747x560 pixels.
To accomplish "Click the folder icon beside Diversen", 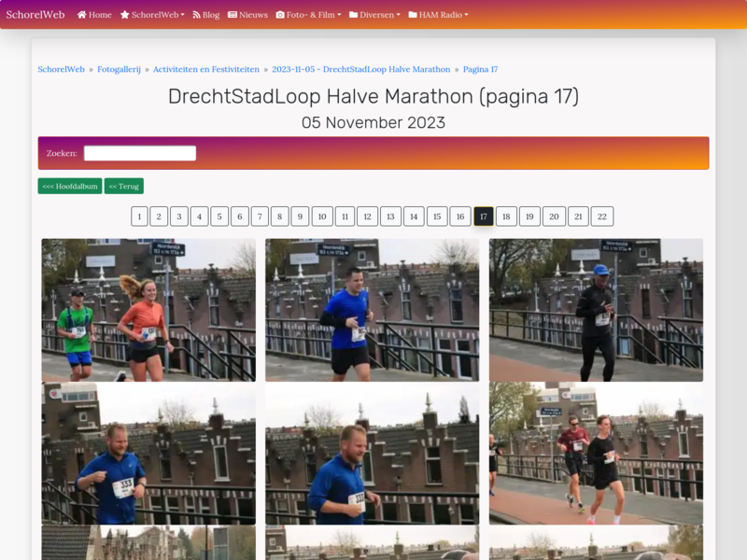I will click(354, 15).
